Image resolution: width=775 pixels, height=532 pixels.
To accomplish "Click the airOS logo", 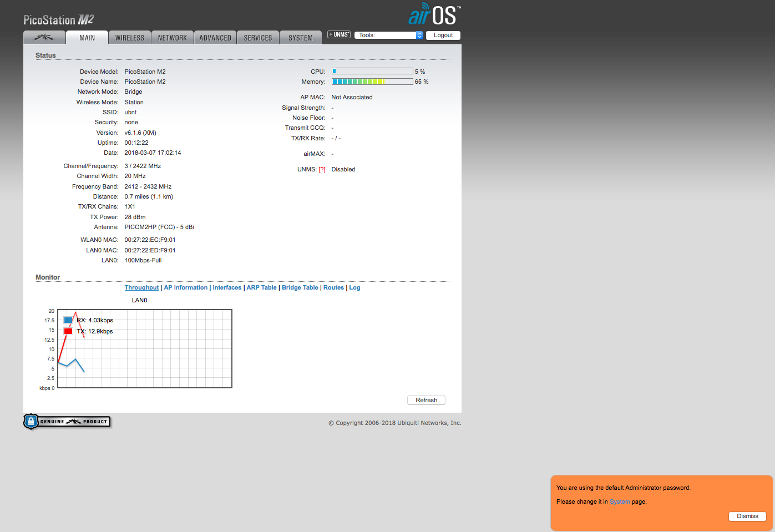I will click(x=434, y=15).
